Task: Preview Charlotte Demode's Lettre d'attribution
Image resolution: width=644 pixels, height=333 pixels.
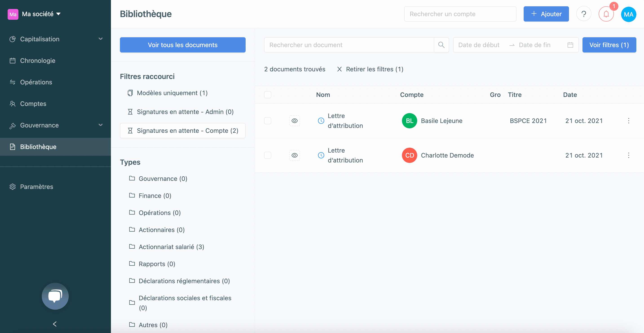Action: (x=295, y=155)
